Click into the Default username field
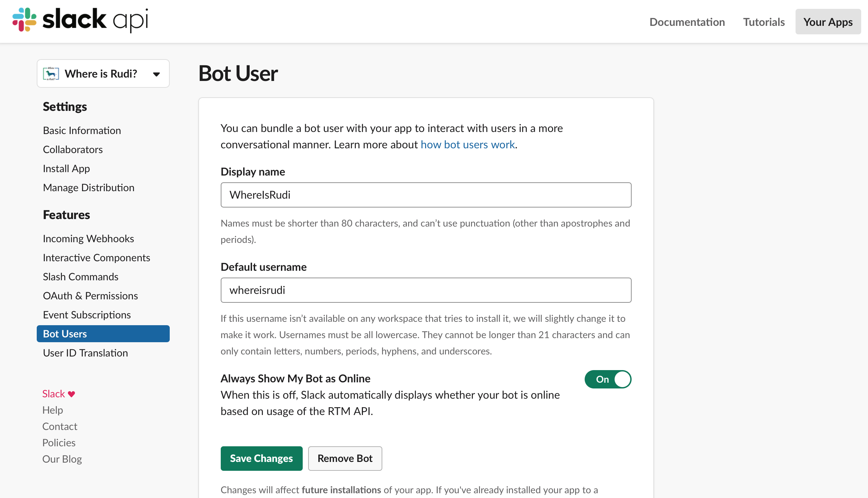The image size is (868, 498). point(425,290)
